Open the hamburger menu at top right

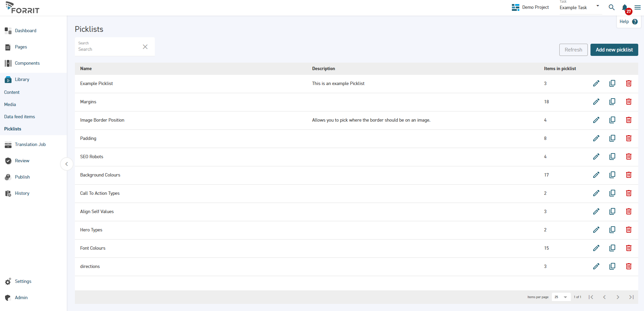pos(637,7)
